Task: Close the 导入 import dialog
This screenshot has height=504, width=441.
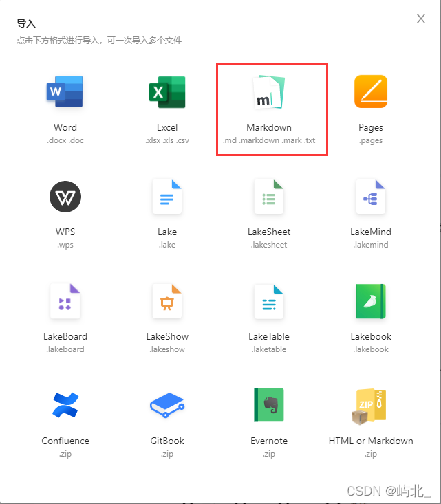Action: [x=421, y=19]
